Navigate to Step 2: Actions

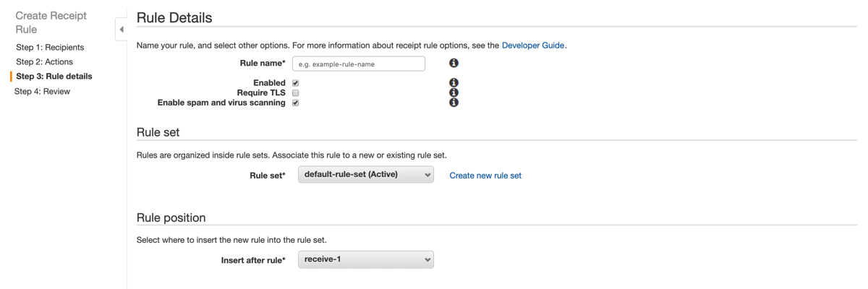(44, 61)
